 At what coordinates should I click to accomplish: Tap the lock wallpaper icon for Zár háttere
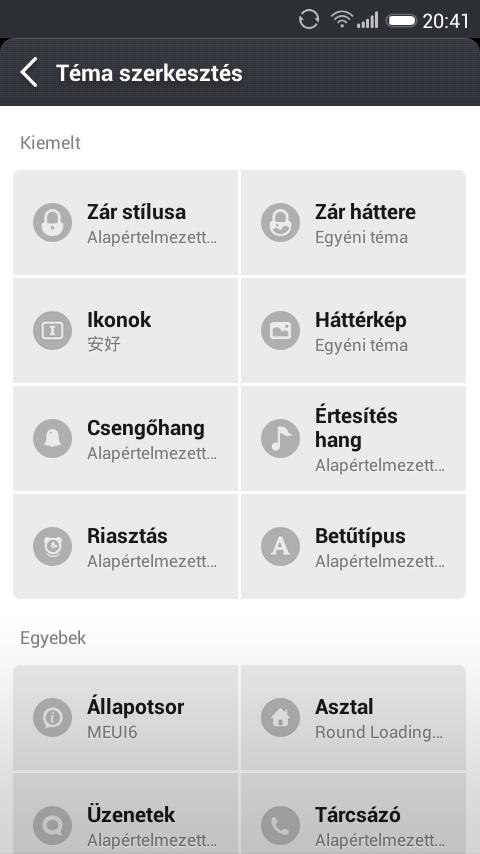click(x=281, y=222)
